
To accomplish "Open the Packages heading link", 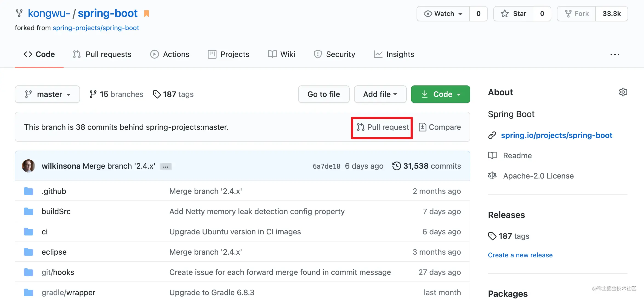I will click(x=508, y=294).
